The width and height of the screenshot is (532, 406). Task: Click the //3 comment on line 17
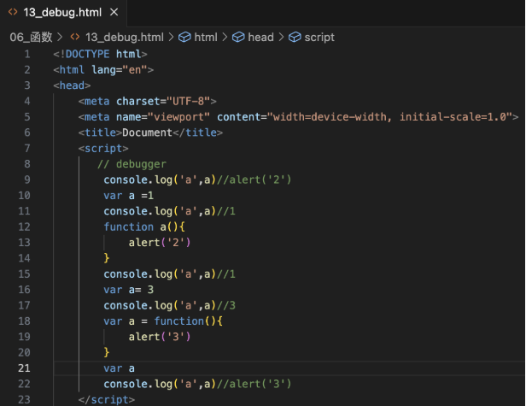point(225,305)
